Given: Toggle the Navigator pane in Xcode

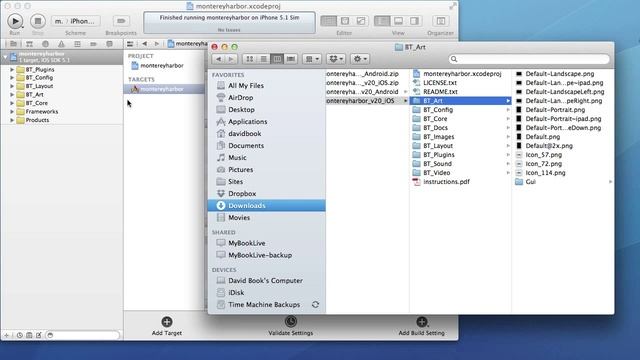Looking at the screenshot, I should tap(382, 21).
